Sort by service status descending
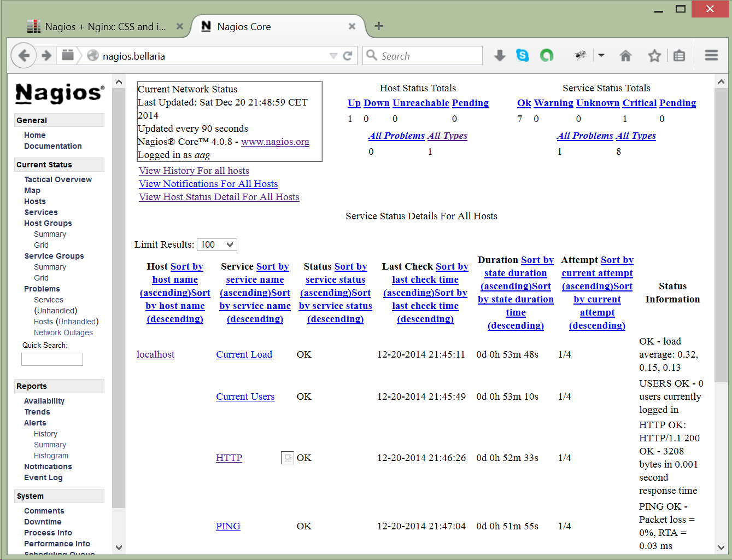The height and width of the screenshot is (560, 732). (x=336, y=306)
